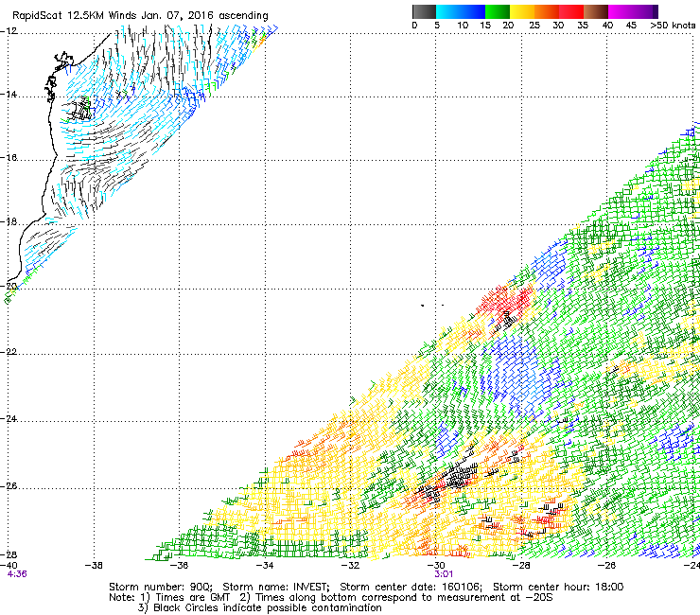700x615 pixels.
Task: Select the yellow 20-25 knots legend swatch
Action: coord(522,11)
